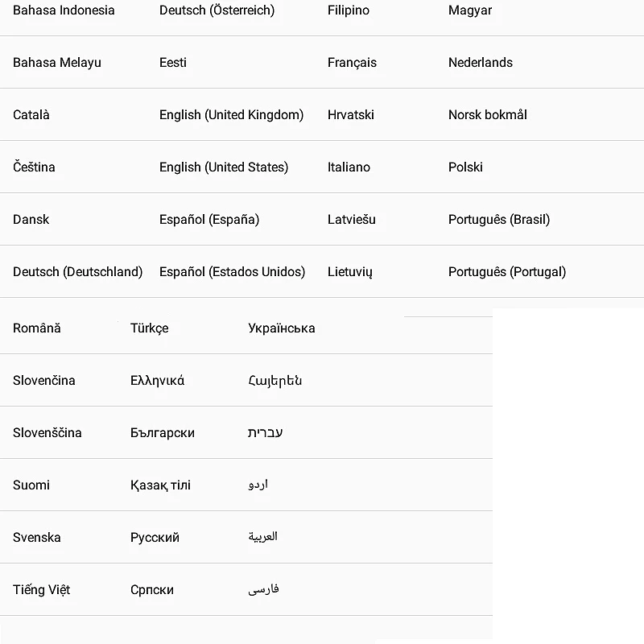Screen dimensions: 644x644
Task: Select Español (España)
Action: pyautogui.click(x=208, y=220)
